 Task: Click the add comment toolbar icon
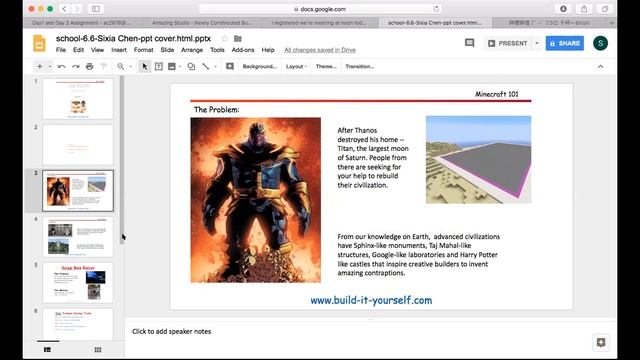pos(230,66)
